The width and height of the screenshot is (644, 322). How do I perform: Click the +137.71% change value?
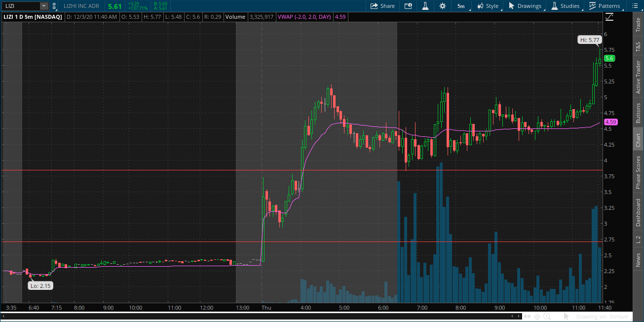(138, 8)
